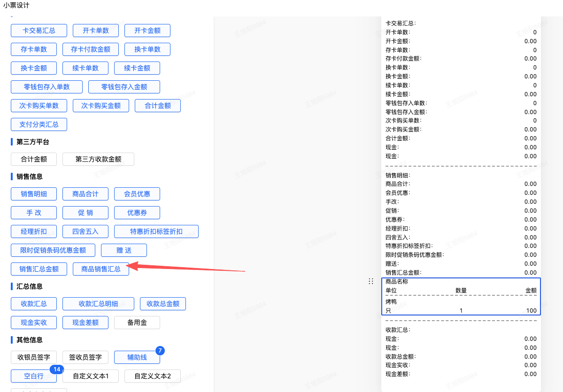Click the 特惠折扣标签折扣 tag
This screenshot has width=563, height=392.
pyautogui.click(x=156, y=231)
